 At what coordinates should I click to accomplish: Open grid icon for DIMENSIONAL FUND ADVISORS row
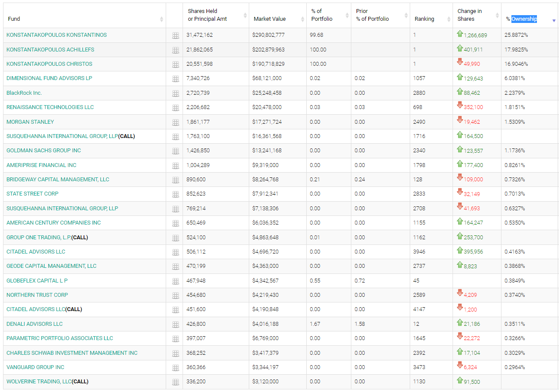175,79
